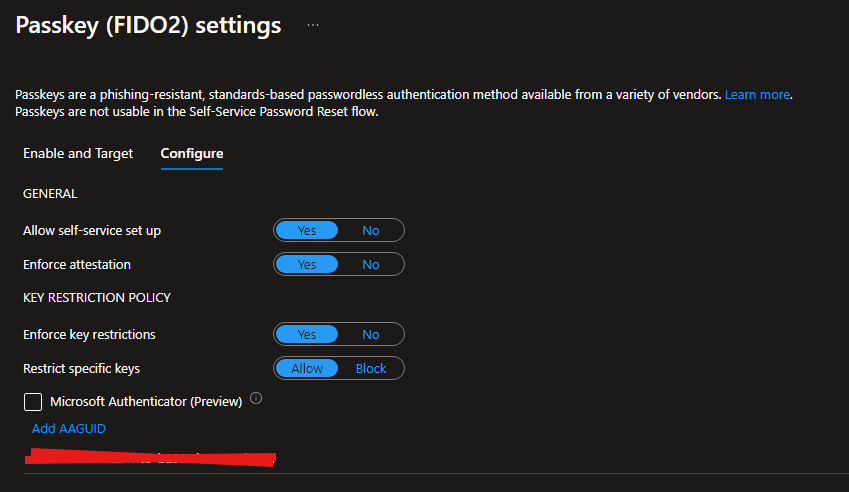Open the ellipsis menu beside the page title
The width and height of the screenshot is (849, 492).
[x=313, y=25]
